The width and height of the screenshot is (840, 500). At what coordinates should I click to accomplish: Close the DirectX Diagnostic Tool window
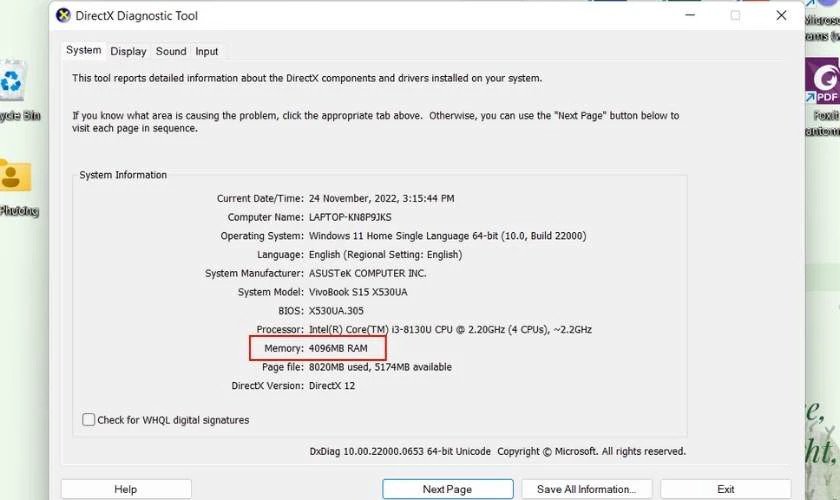tap(781, 16)
